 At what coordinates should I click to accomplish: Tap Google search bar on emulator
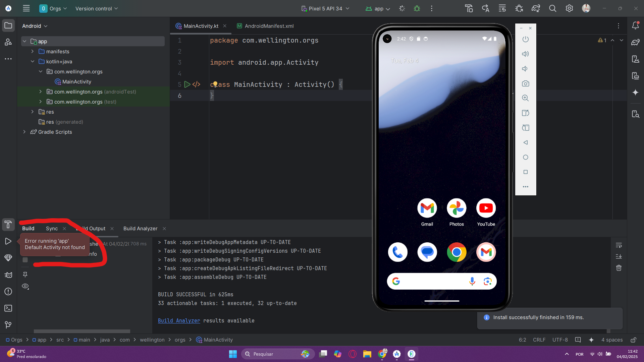pos(442,281)
